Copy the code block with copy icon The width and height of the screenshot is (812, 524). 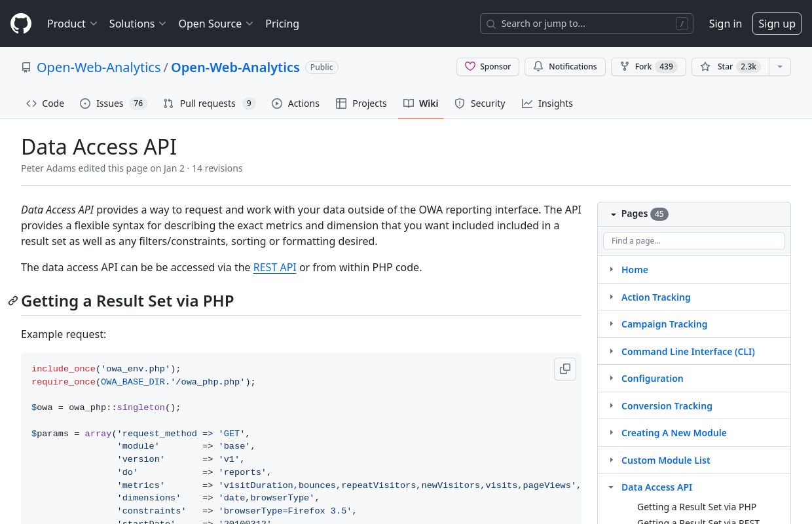click(565, 369)
